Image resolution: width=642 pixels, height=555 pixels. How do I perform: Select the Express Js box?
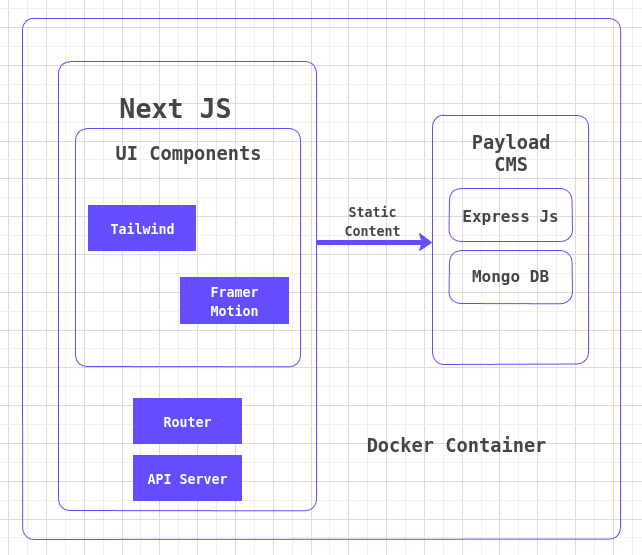pos(510,215)
